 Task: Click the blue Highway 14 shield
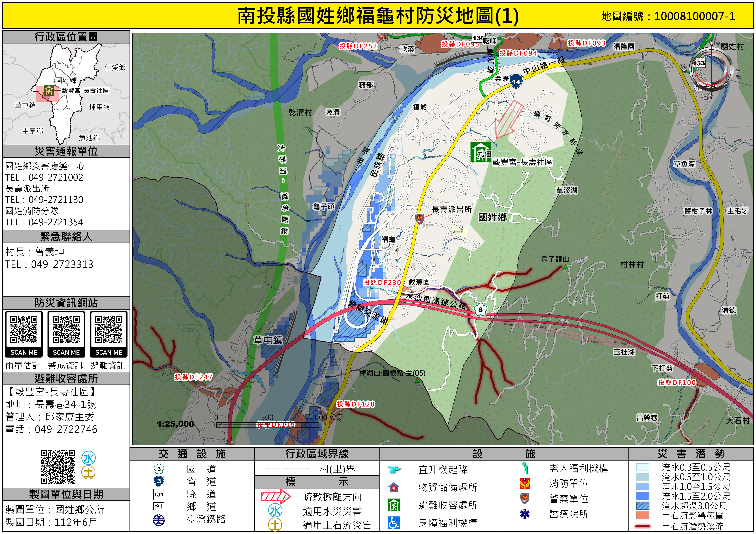[516, 82]
